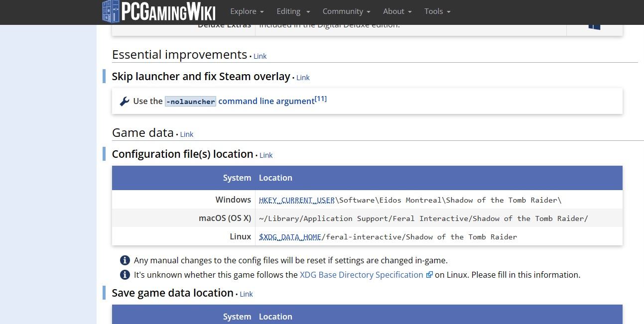Expand the About menu
The width and height of the screenshot is (644, 324).
[397, 11]
